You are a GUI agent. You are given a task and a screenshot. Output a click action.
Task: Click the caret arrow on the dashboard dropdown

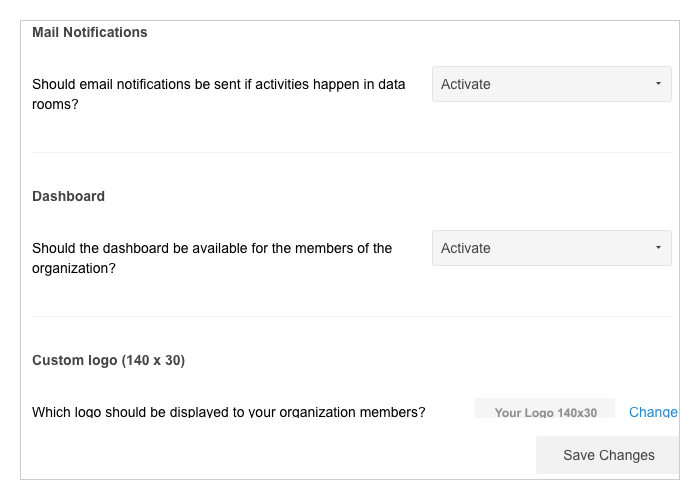pos(658,247)
